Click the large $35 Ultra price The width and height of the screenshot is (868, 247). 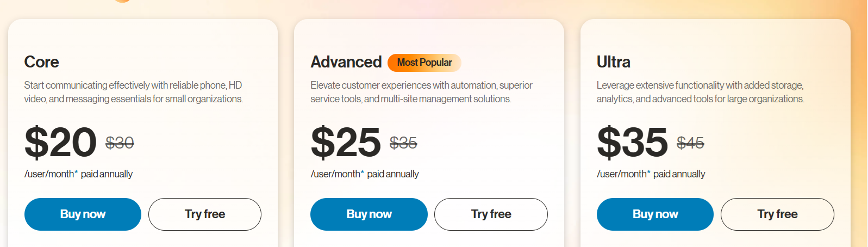tap(632, 143)
